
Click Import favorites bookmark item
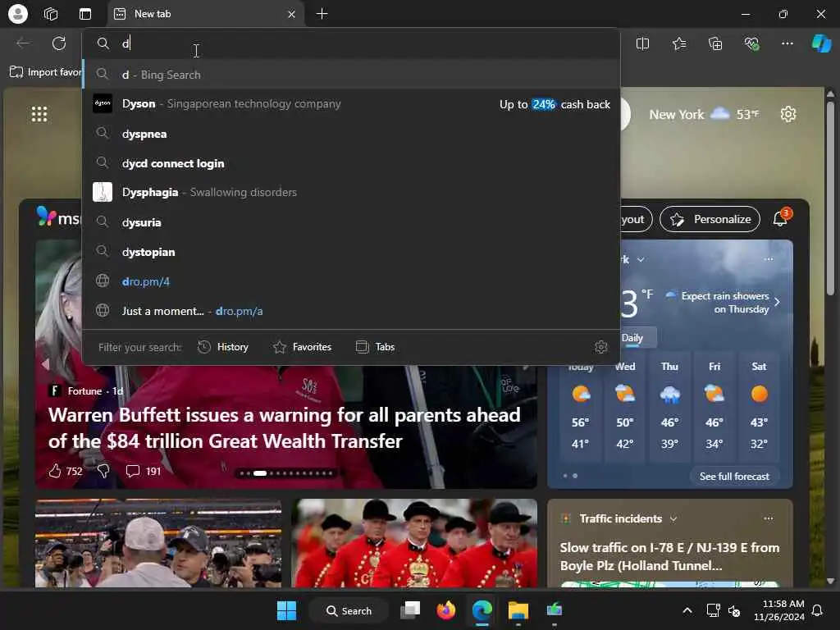46,72
